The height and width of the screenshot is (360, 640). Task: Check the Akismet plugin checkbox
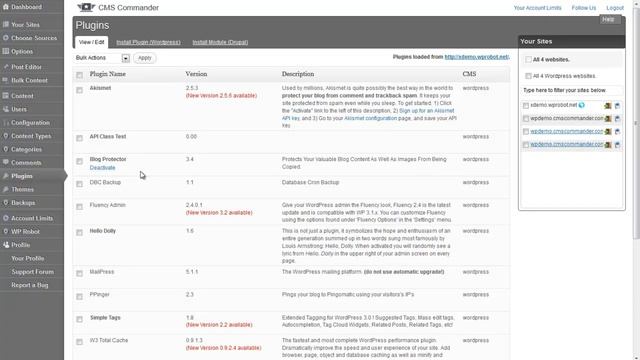coord(80,90)
